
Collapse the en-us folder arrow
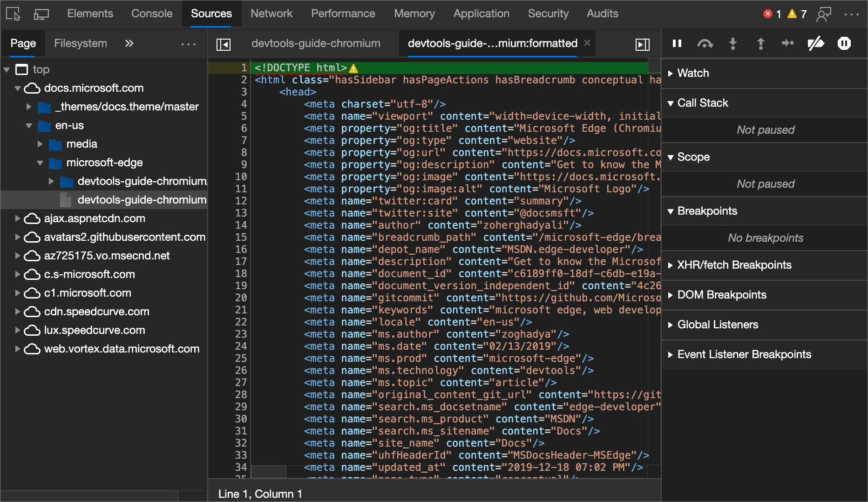pyautogui.click(x=29, y=125)
